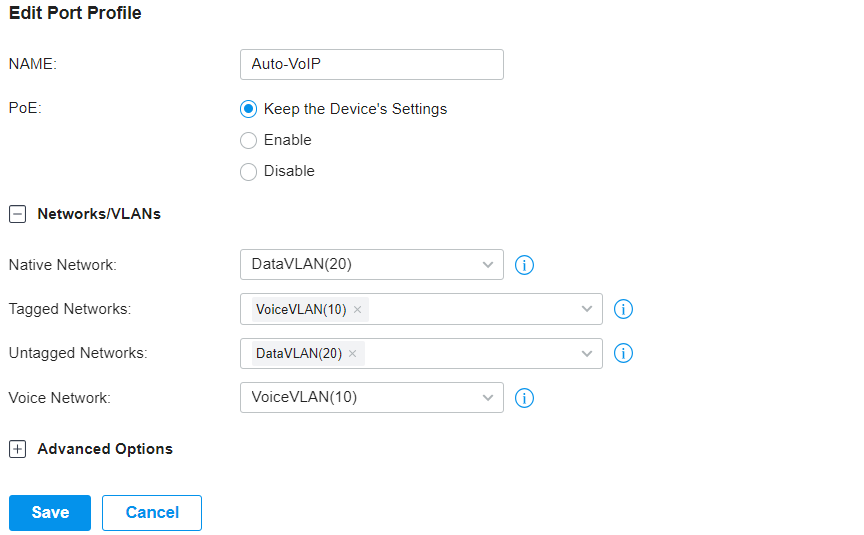The height and width of the screenshot is (535, 864).
Task: Select the Disable PoE radio button
Action: [249, 172]
